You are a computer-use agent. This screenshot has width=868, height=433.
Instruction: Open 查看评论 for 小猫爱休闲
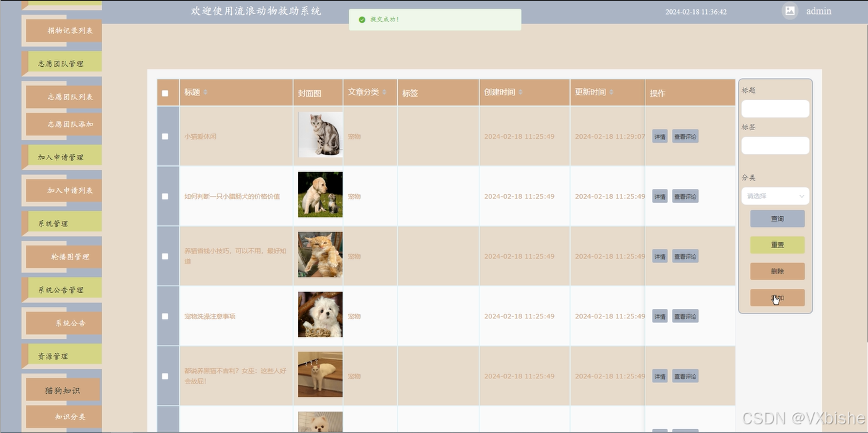[685, 136]
